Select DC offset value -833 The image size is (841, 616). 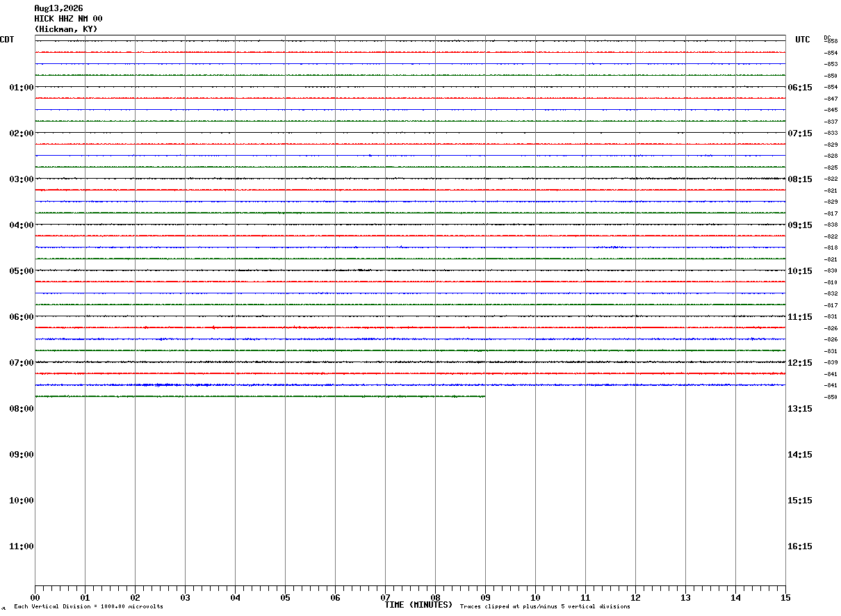pyautogui.click(x=831, y=133)
